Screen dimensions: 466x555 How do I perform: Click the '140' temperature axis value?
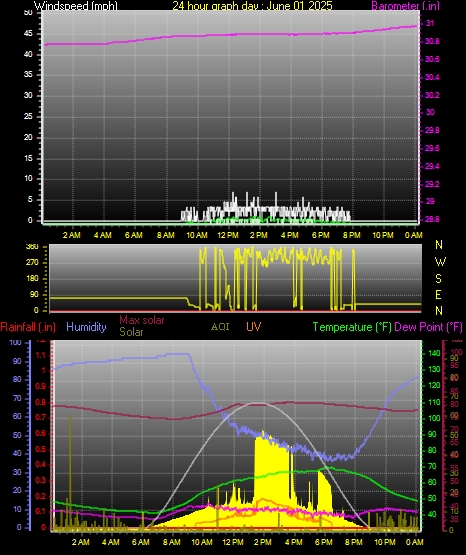pyautogui.click(x=434, y=353)
